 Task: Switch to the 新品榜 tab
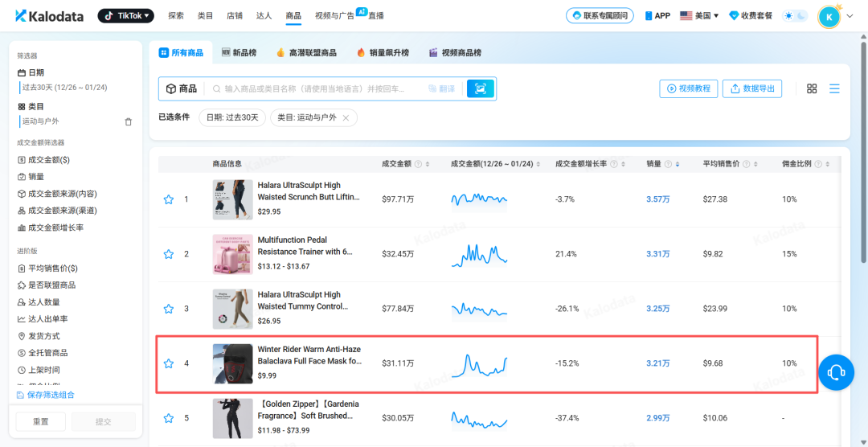point(240,53)
